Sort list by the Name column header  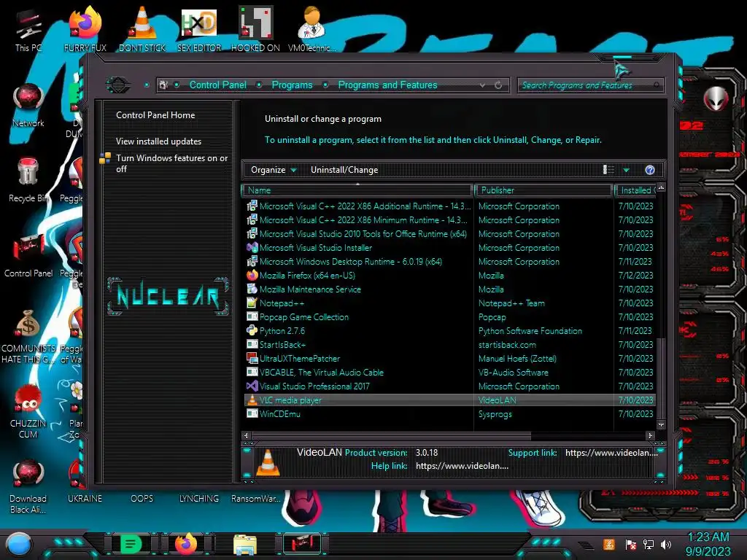pyautogui.click(x=357, y=190)
